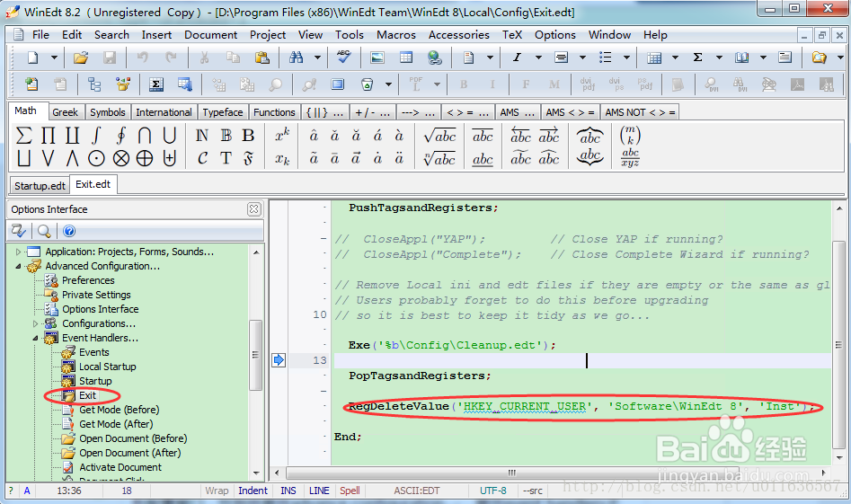Click the Cut scissors icon

point(204,57)
